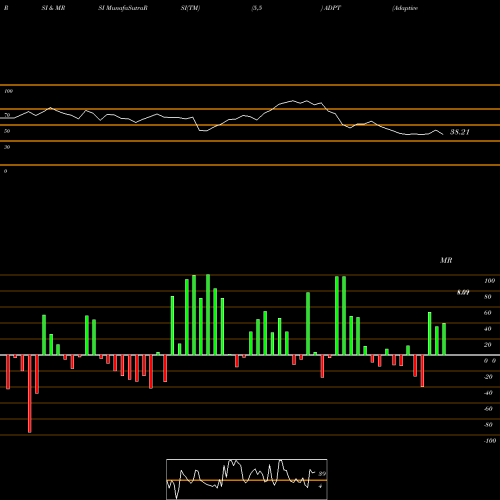This screenshot has width=500, height=500.
Task: Click the 'SI MunafaSutraR' header text
Action: tap(123, 8)
